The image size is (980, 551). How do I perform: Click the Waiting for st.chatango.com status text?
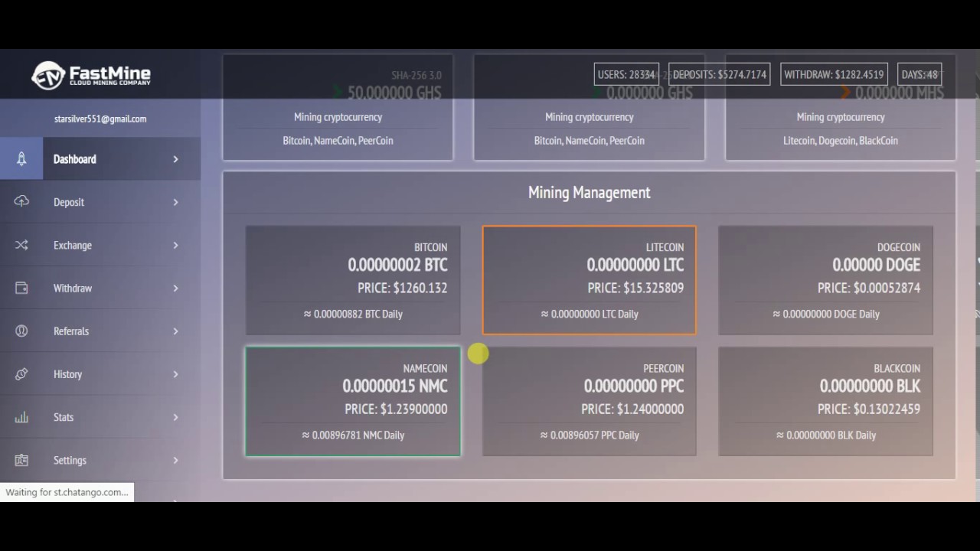point(67,492)
